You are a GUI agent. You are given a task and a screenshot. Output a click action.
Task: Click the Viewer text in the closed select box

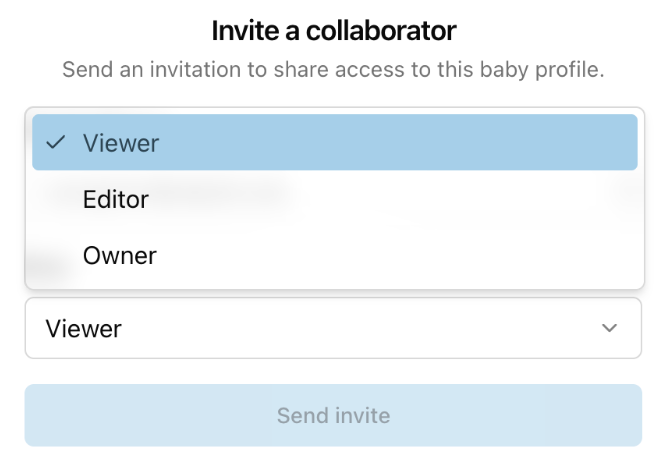(85, 328)
